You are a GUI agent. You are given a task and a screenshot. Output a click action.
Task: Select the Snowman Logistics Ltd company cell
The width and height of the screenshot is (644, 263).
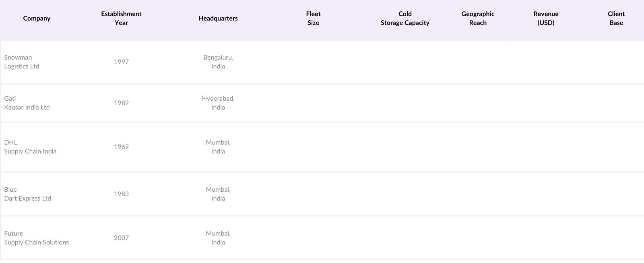tap(22, 62)
